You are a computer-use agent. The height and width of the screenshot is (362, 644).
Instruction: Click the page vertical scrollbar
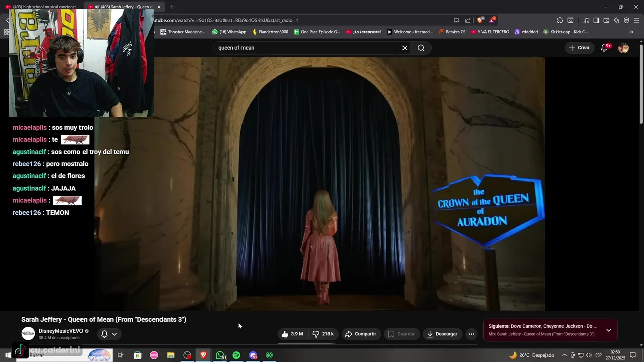[641, 83]
